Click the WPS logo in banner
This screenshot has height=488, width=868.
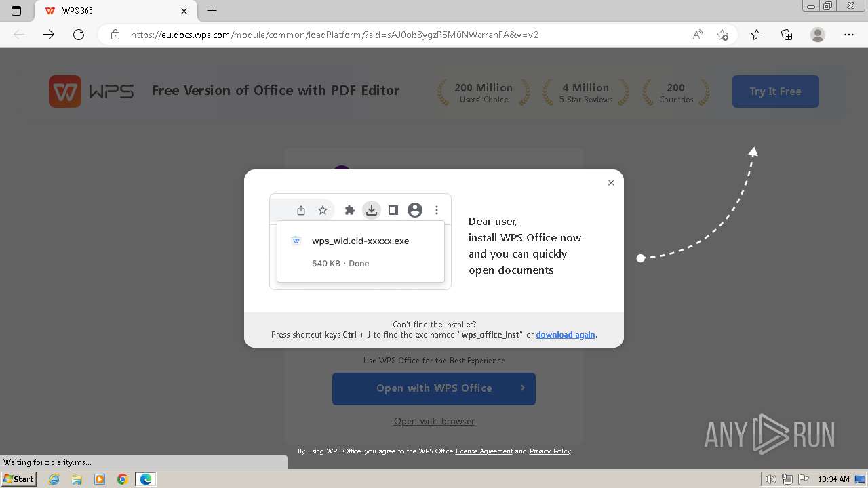point(92,91)
